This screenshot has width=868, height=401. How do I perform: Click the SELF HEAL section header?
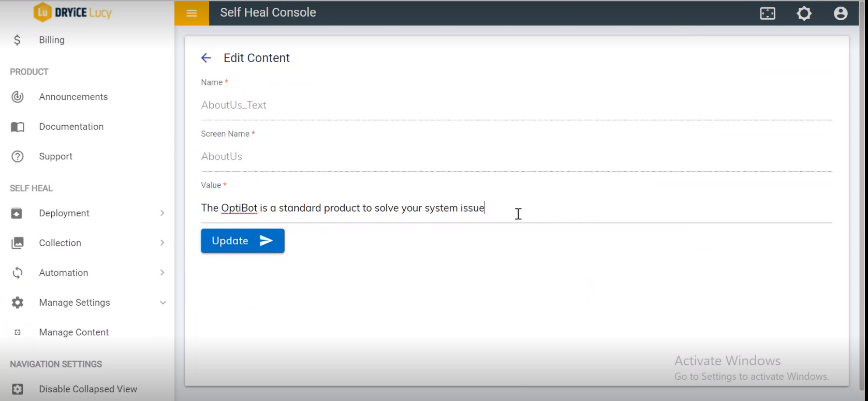tap(31, 188)
